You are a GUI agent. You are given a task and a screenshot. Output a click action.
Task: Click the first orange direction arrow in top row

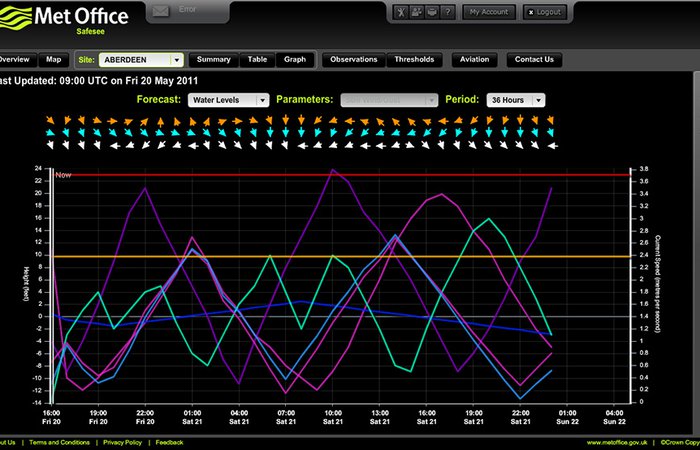click(50, 120)
